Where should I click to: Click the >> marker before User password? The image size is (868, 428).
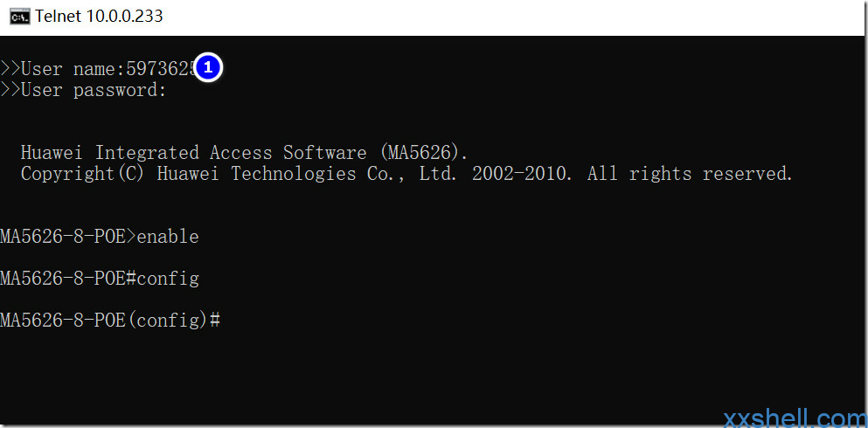click(x=10, y=90)
